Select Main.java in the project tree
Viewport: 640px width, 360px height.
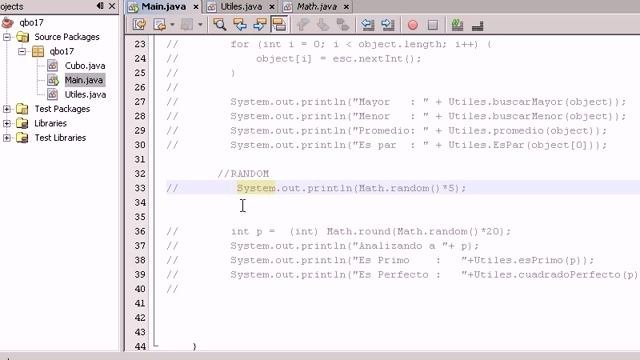[x=84, y=80]
